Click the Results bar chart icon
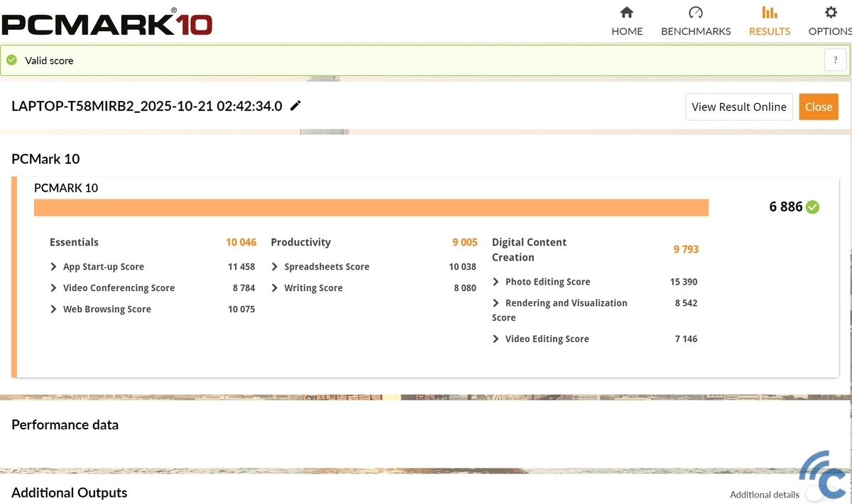This screenshot has height=504, width=852. pyautogui.click(x=769, y=13)
